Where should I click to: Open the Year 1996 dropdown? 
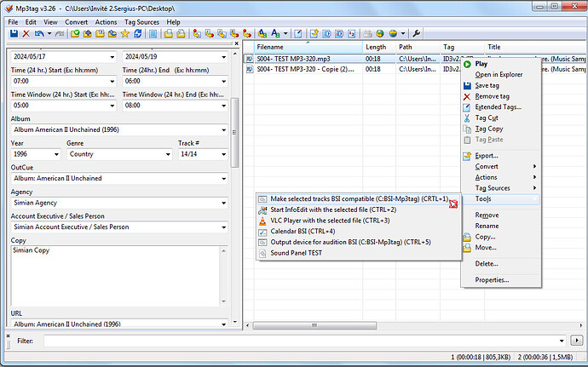point(56,154)
